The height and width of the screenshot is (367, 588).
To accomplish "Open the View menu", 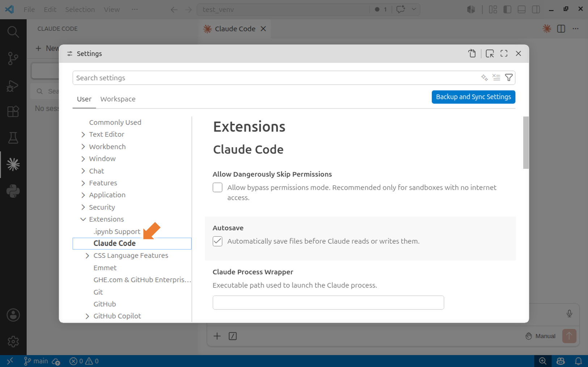I will 112,9.
